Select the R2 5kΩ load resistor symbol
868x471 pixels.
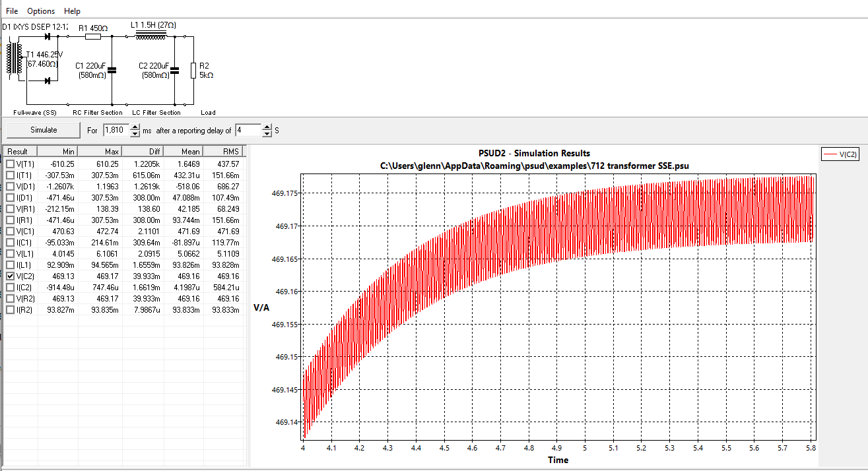pyautogui.click(x=193, y=70)
